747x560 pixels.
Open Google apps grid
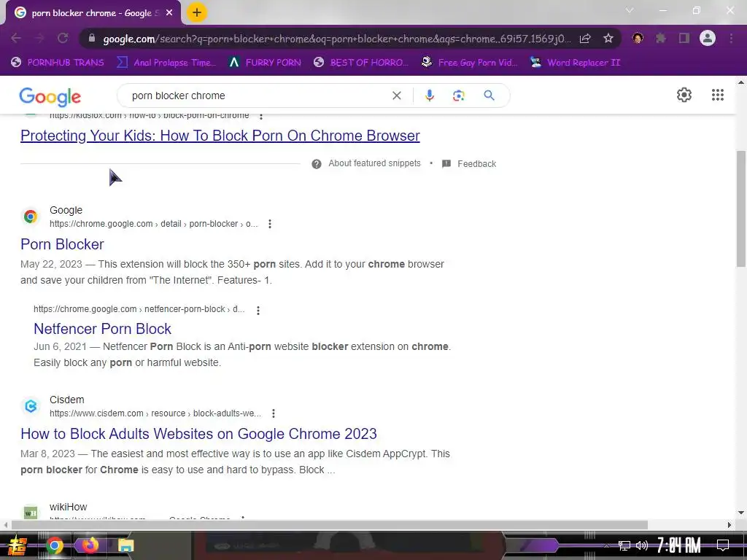click(718, 95)
